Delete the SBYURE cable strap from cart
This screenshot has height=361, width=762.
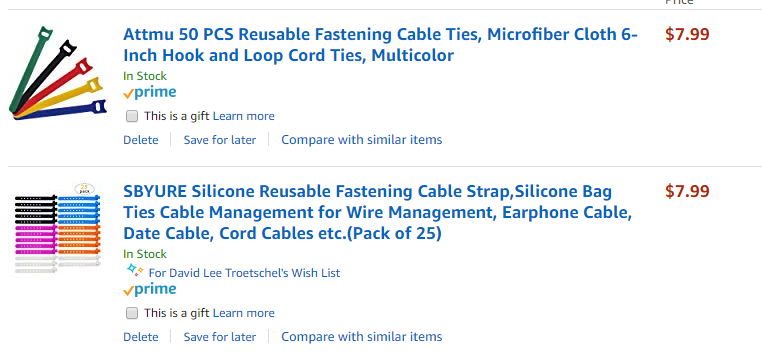click(x=140, y=337)
